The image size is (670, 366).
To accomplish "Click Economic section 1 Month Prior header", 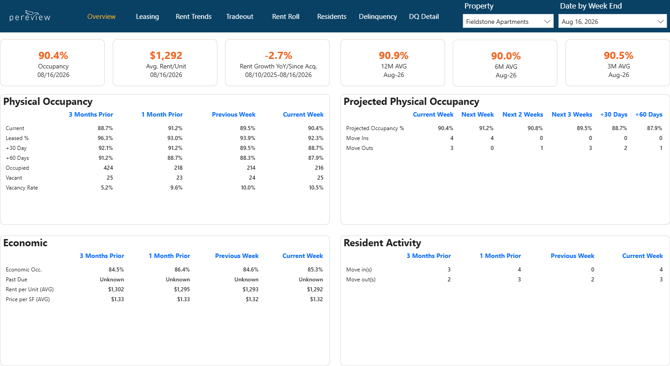I will 169,256.
